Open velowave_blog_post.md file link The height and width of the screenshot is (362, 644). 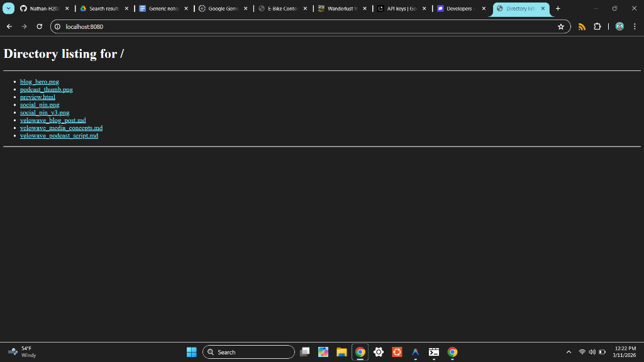(x=53, y=120)
